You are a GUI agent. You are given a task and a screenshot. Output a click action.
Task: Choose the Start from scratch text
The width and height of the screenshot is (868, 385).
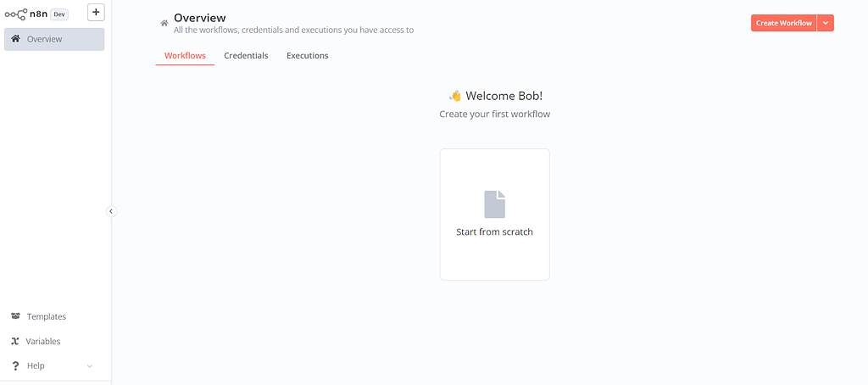click(494, 232)
